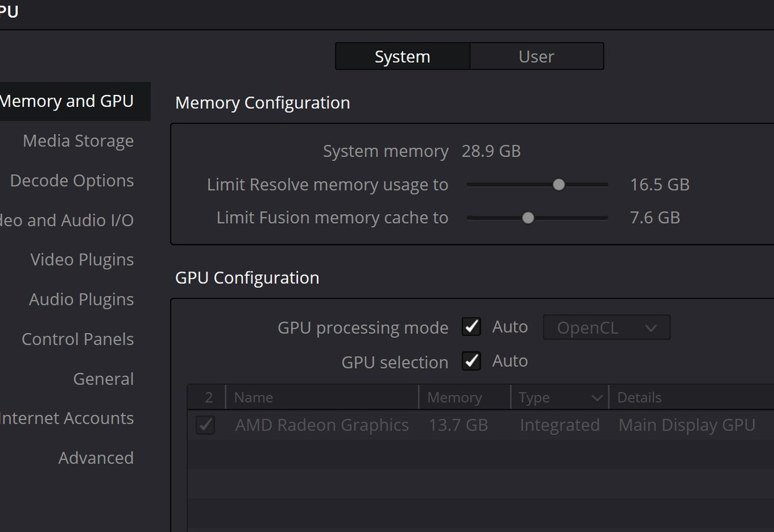Open Audio Plugins settings
This screenshot has height=532, width=774.
81,299
